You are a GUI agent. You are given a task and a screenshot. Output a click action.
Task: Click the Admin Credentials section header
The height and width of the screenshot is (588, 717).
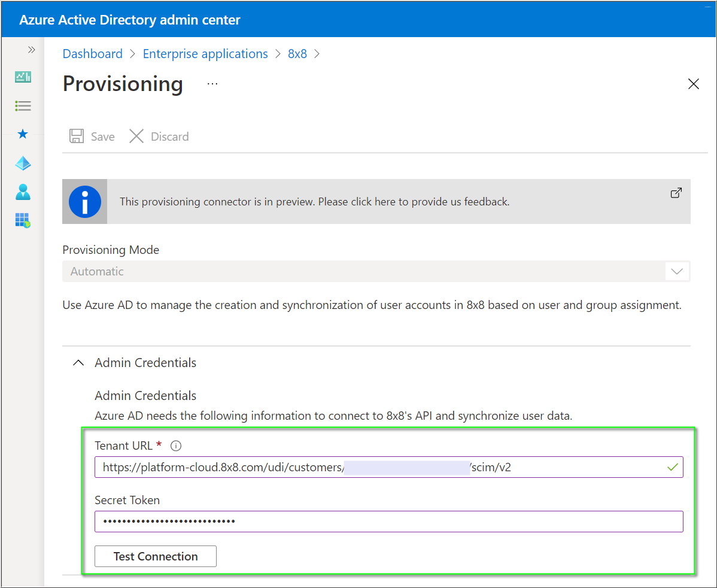145,363
